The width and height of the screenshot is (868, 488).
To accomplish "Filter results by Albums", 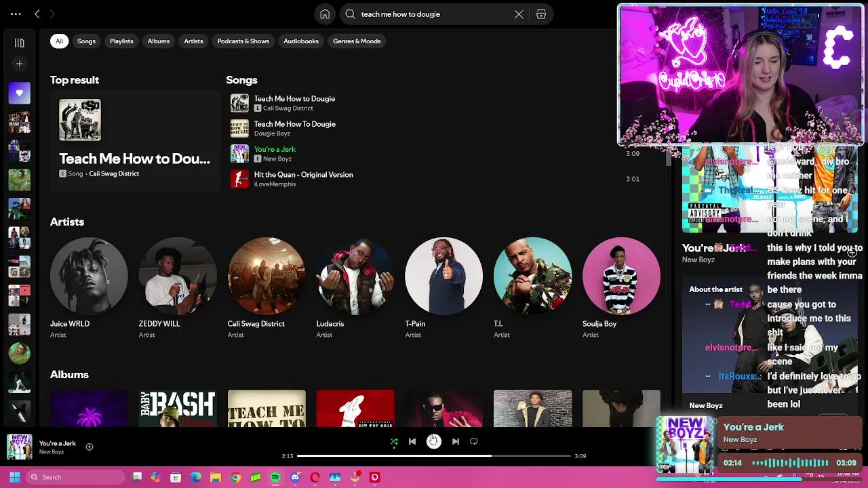I will tap(159, 41).
